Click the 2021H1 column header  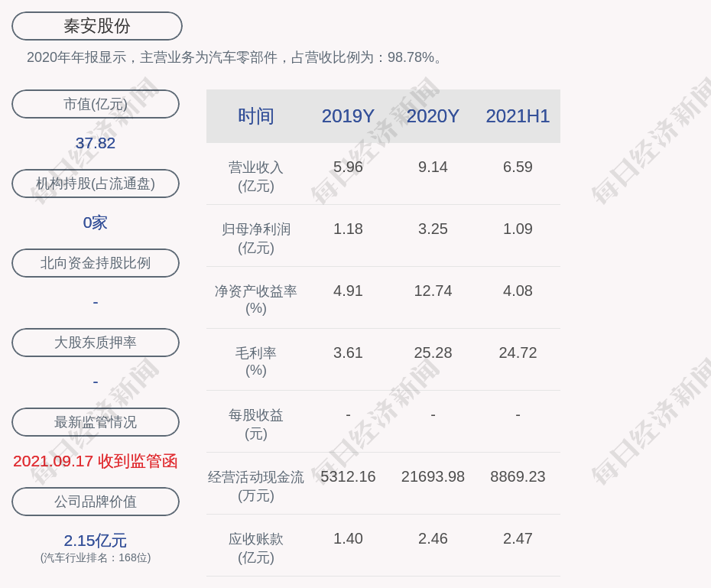coord(518,116)
